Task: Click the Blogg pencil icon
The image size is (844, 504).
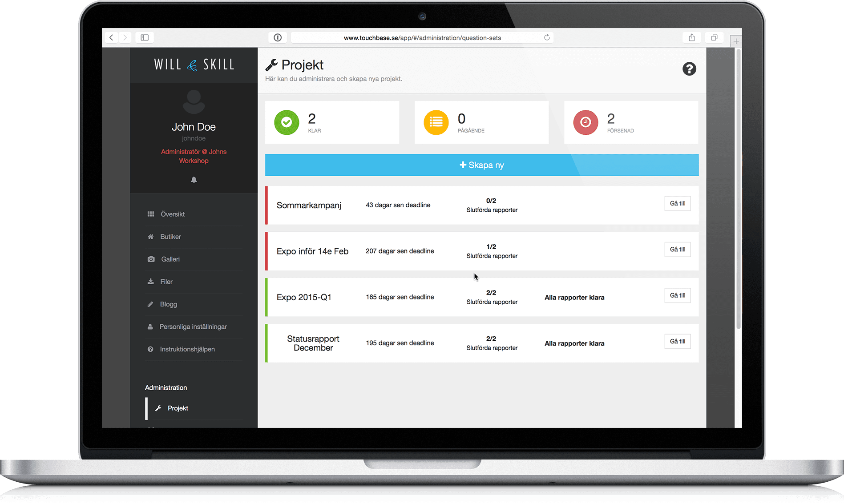Action: 150,304
